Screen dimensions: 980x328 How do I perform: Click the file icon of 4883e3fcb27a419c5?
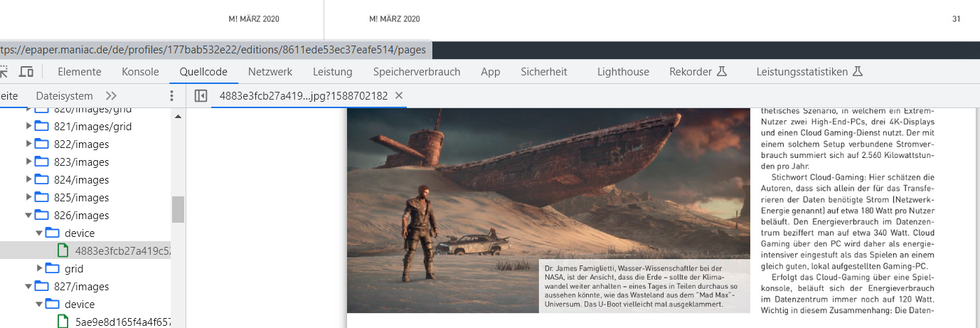point(63,250)
